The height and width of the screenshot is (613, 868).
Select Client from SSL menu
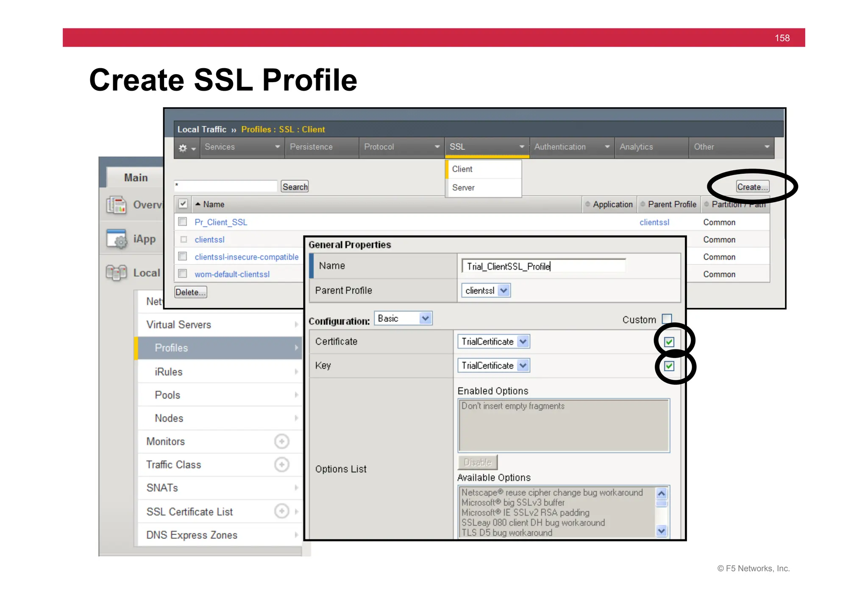(484, 169)
